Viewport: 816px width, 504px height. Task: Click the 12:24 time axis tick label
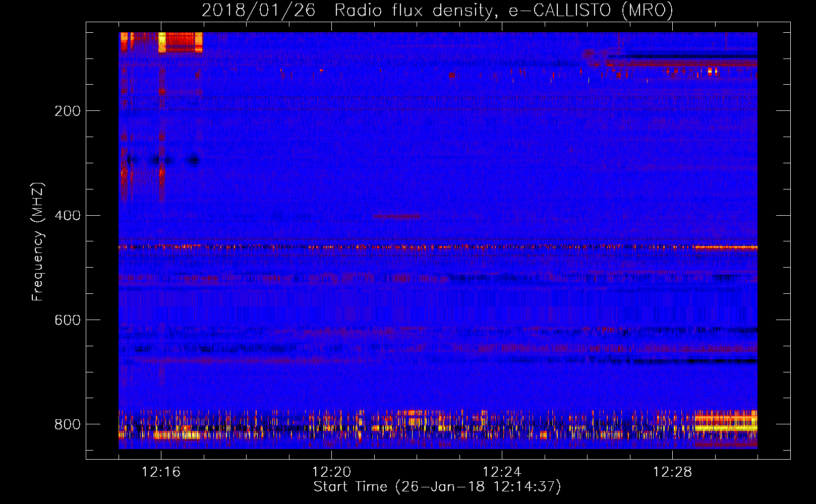click(x=502, y=472)
